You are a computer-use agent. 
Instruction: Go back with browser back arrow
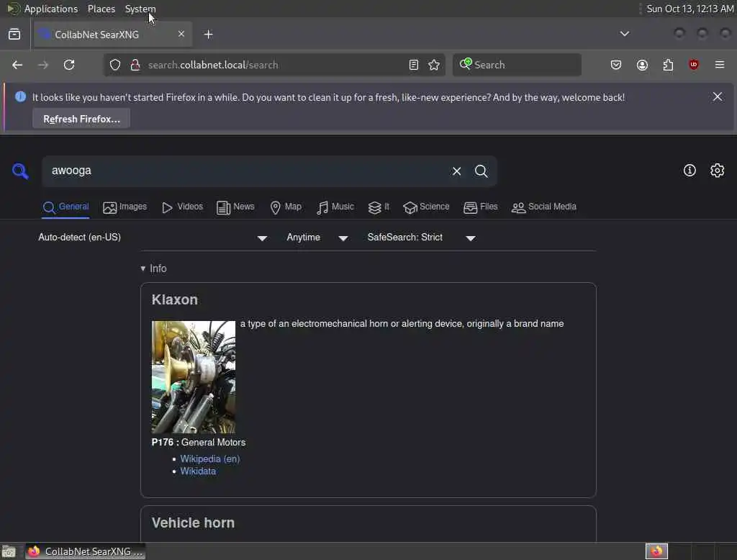click(17, 65)
